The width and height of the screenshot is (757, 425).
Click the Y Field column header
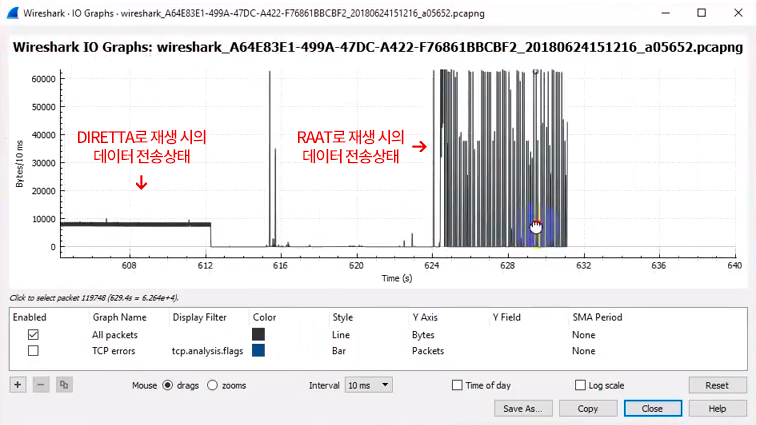pyautogui.click(x=506, y=317)
